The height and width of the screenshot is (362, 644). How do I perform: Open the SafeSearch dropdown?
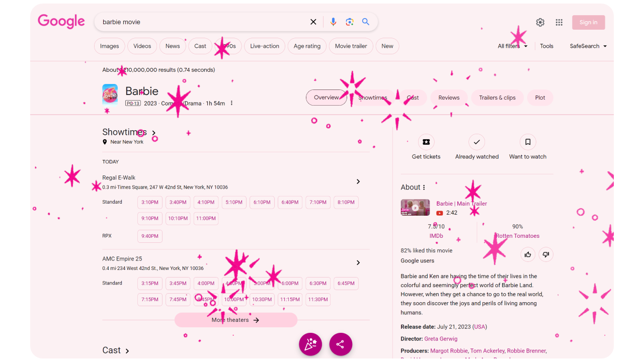tap(588, 46)
